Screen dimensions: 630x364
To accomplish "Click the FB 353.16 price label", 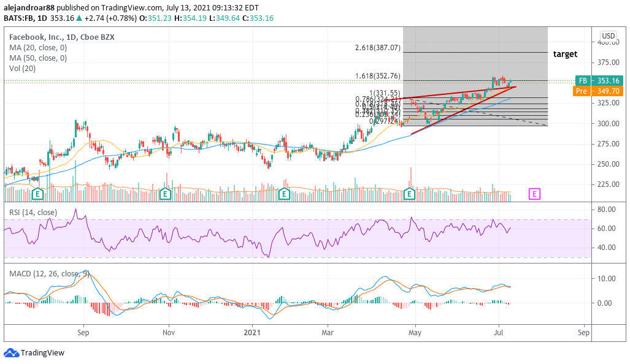I will (599, 81).
